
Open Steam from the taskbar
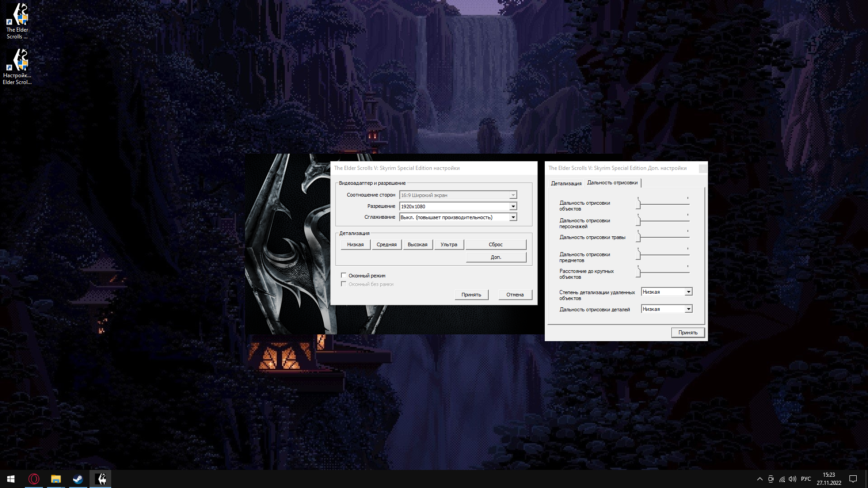click(78, 479)
